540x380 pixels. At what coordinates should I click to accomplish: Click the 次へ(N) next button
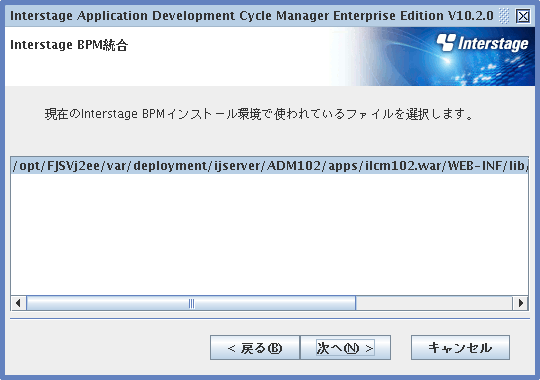tap(345, 348)
